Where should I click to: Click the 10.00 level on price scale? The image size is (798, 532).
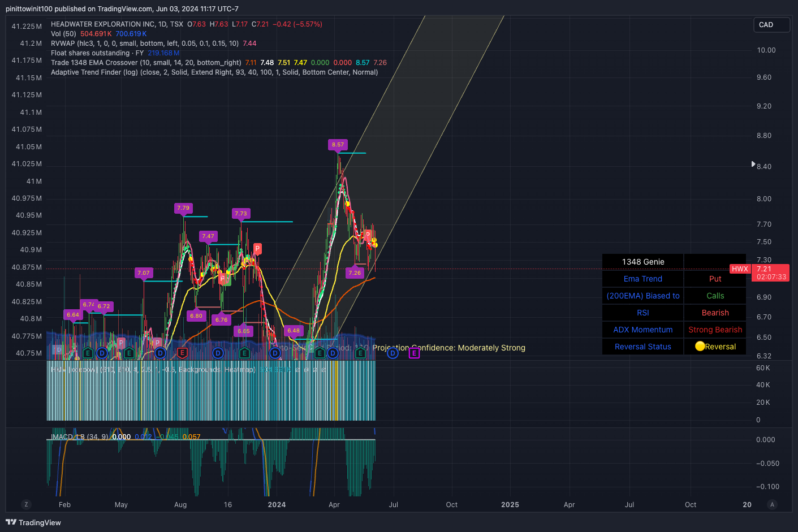766,50
